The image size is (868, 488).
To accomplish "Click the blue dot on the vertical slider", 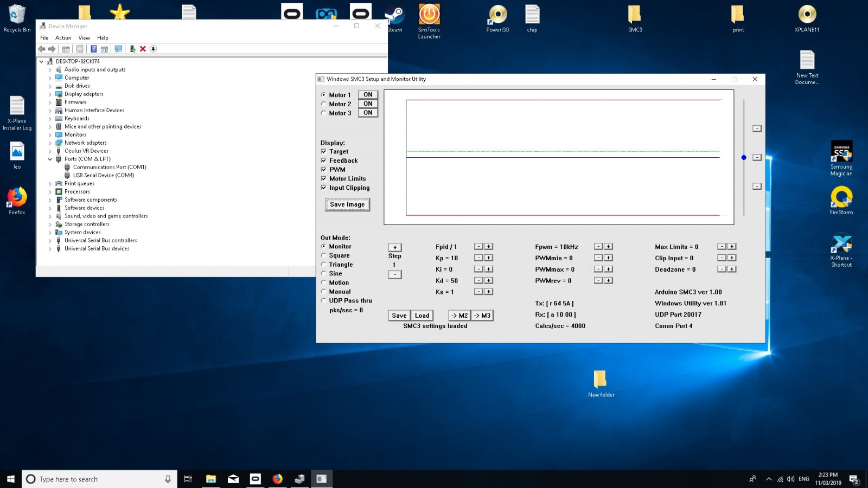I will [744, 158].
